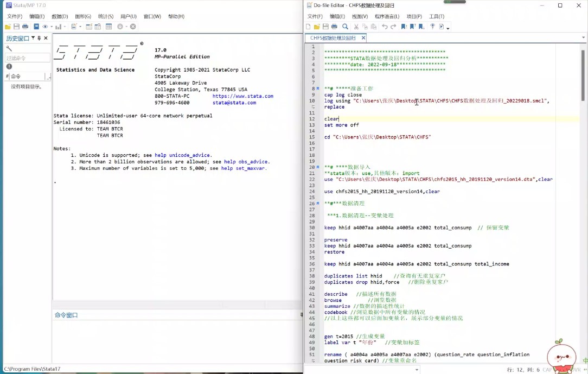Click the help unicode_advice link
Image resolution: width=588 pixels, height=374 pixels.
183,155
